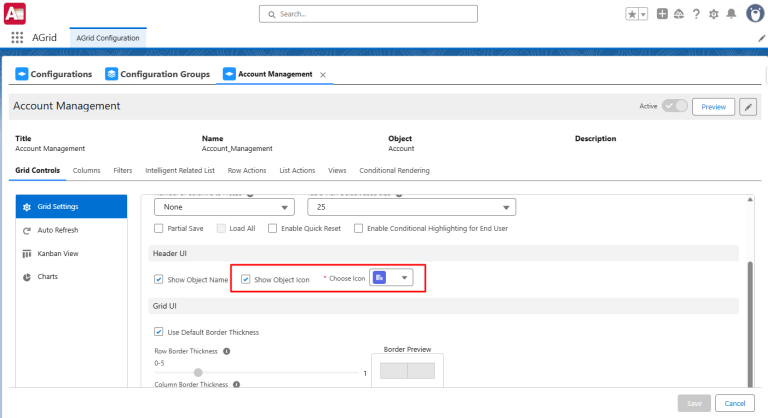Click the Preview button
Screen dimensions: 768x418
coord(713,107)
